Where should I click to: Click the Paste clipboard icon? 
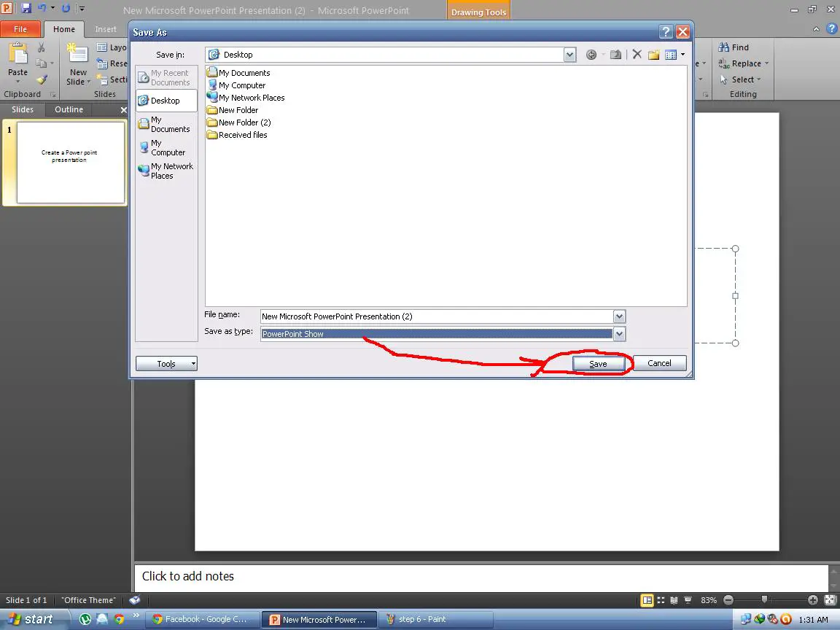17,53
